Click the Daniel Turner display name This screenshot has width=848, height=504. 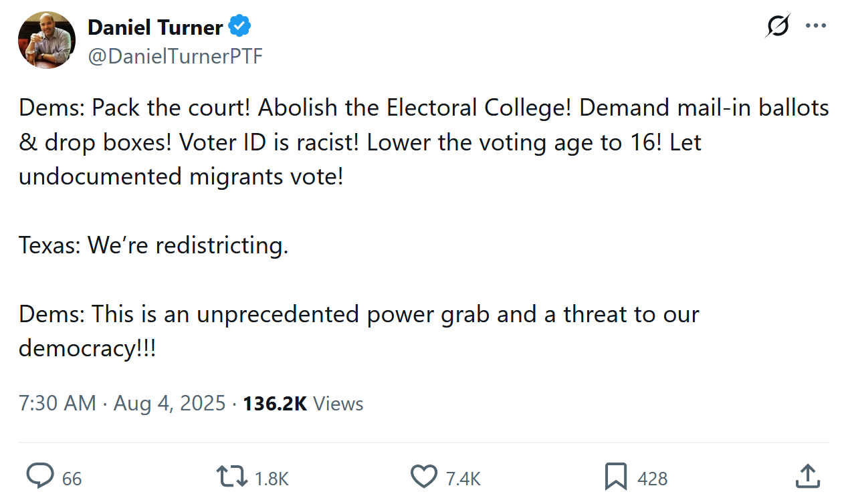coord(155,27)
